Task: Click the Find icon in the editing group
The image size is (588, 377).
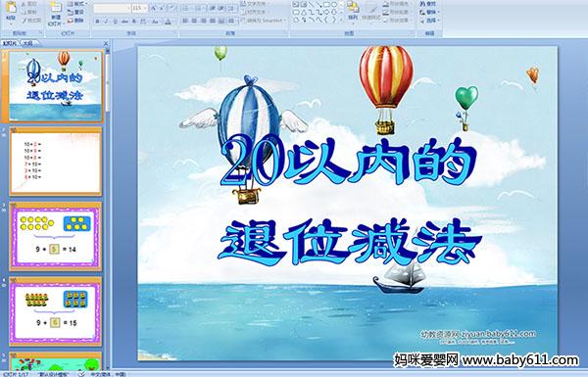Action: click(x=428, y=4)
